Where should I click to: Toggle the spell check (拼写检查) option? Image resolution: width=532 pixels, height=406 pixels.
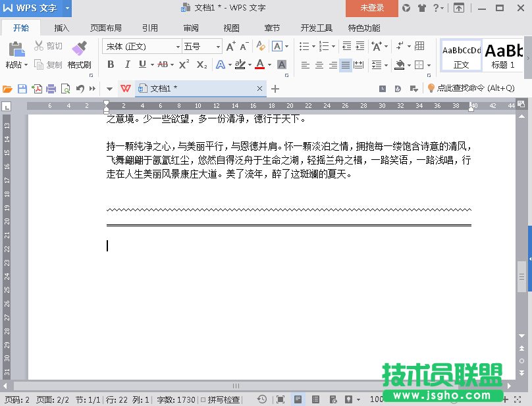tap(221, 399)
